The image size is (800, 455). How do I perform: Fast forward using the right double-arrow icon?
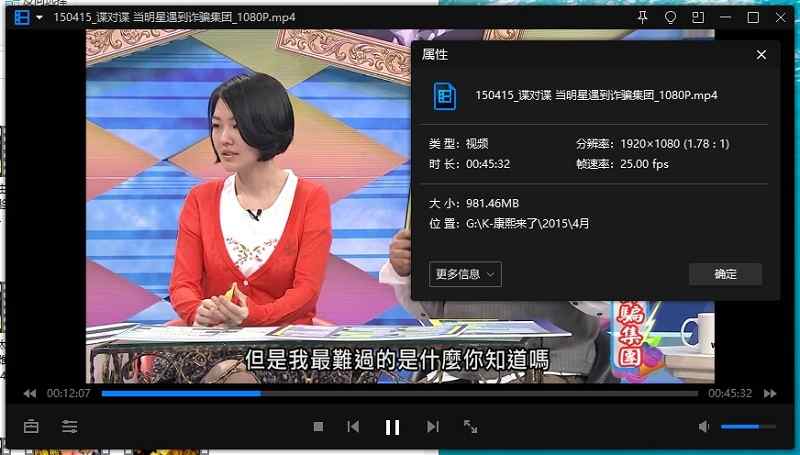point(770,394)
